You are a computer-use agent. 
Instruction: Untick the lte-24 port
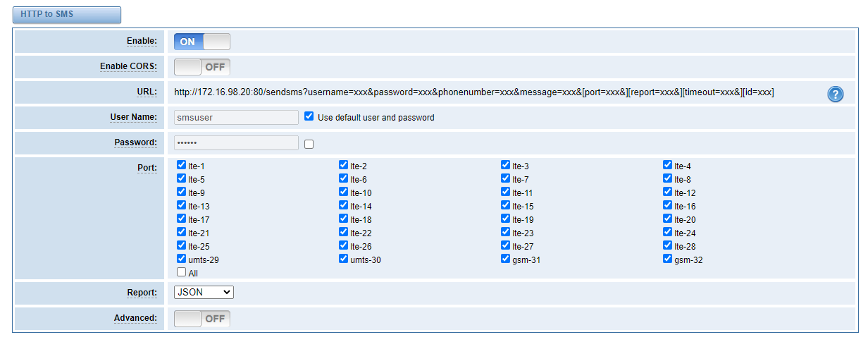coord(668,232)
